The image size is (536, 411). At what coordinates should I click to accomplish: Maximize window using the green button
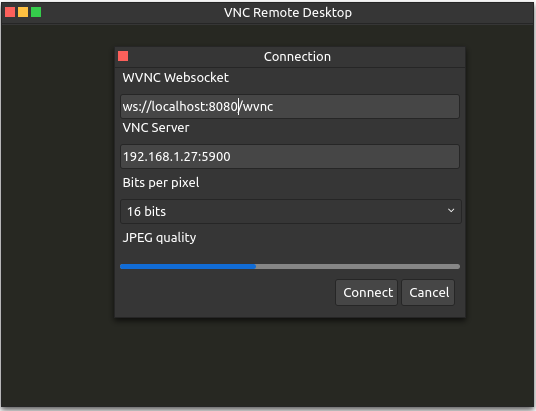(x=36, y=12)
